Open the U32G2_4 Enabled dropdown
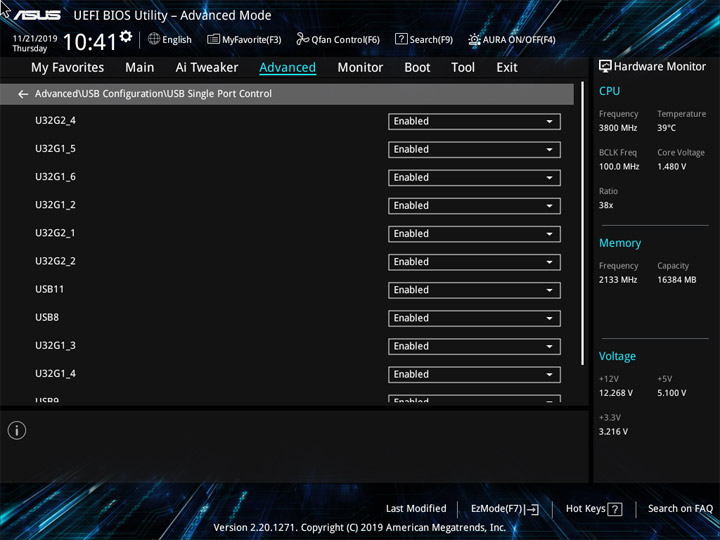 click(x=474, y=121)
